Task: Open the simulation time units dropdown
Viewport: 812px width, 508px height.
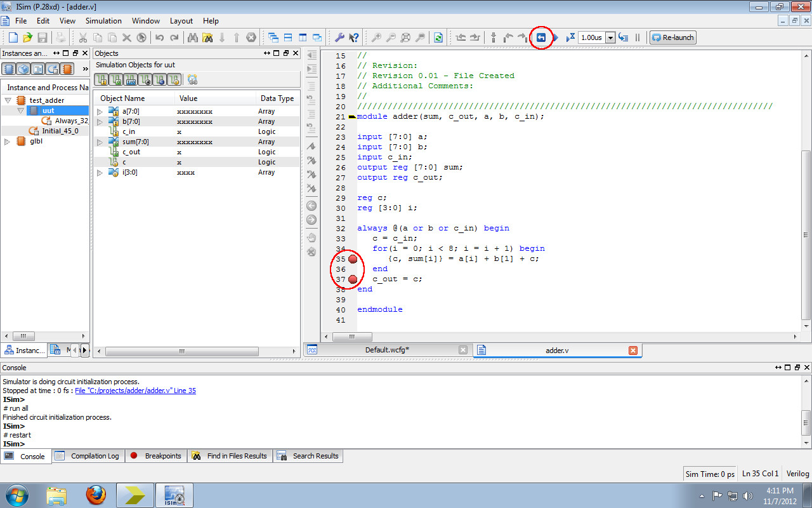Action: (x=610, y=37)
